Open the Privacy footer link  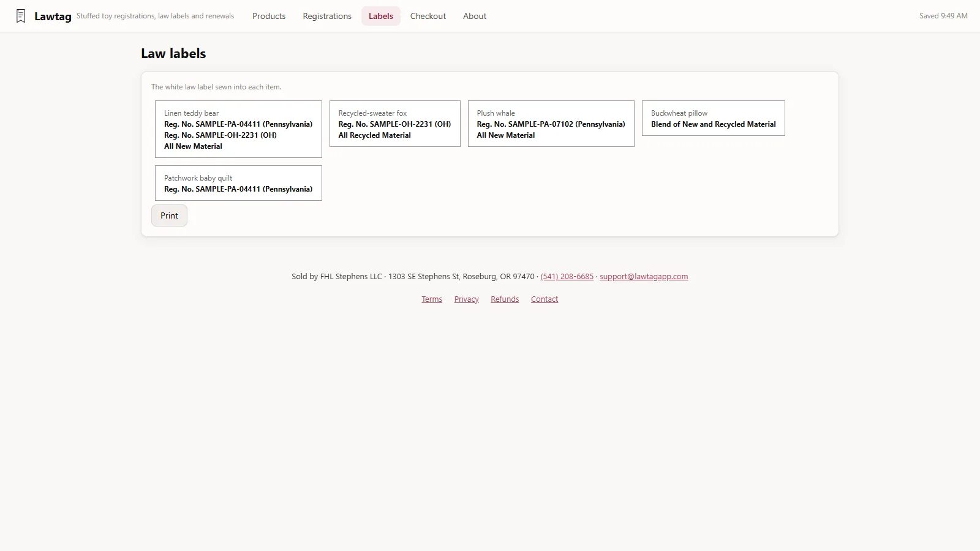pyautogui.click(x=467, y=299)
